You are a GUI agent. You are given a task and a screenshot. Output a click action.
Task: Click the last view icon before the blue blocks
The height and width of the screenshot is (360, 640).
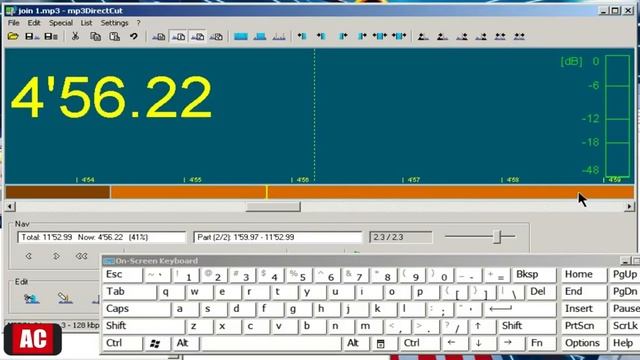tap(216, 36)
